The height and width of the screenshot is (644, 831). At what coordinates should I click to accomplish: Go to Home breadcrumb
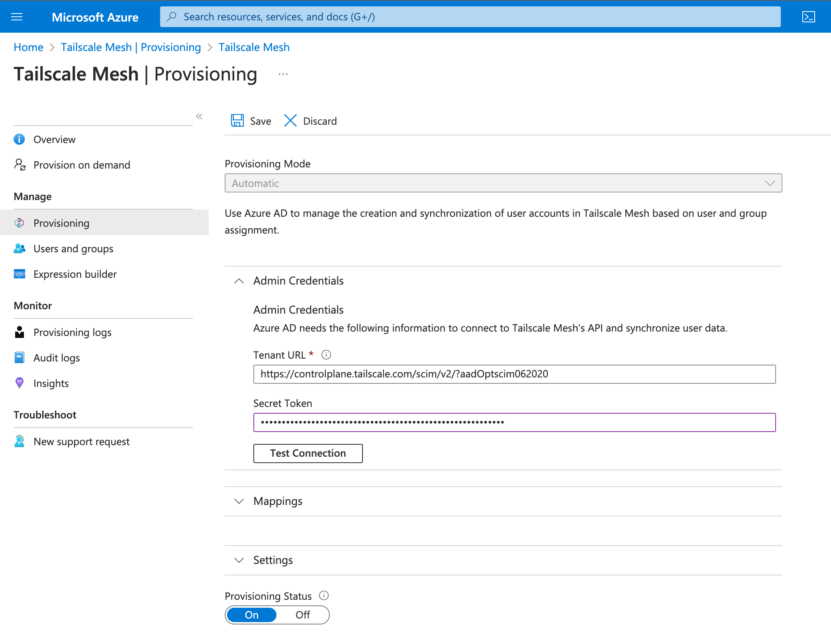(28, 47)
